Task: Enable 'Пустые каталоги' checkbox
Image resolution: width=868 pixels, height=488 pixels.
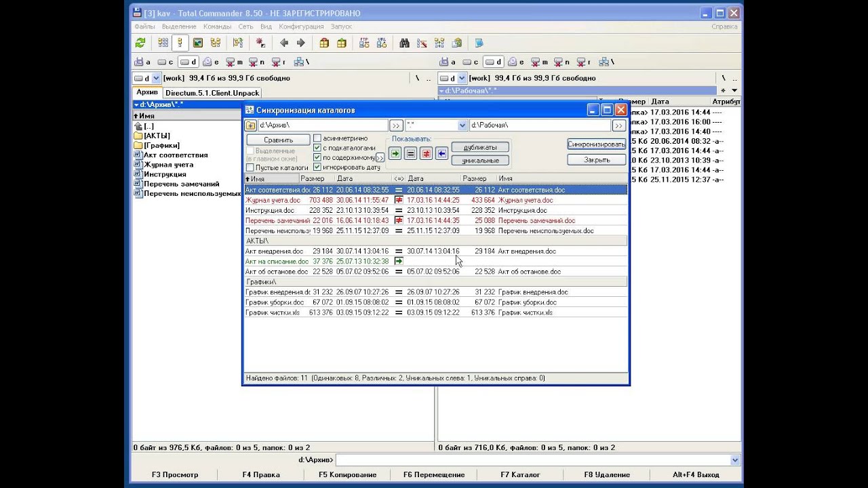Action: coord(250,167)
